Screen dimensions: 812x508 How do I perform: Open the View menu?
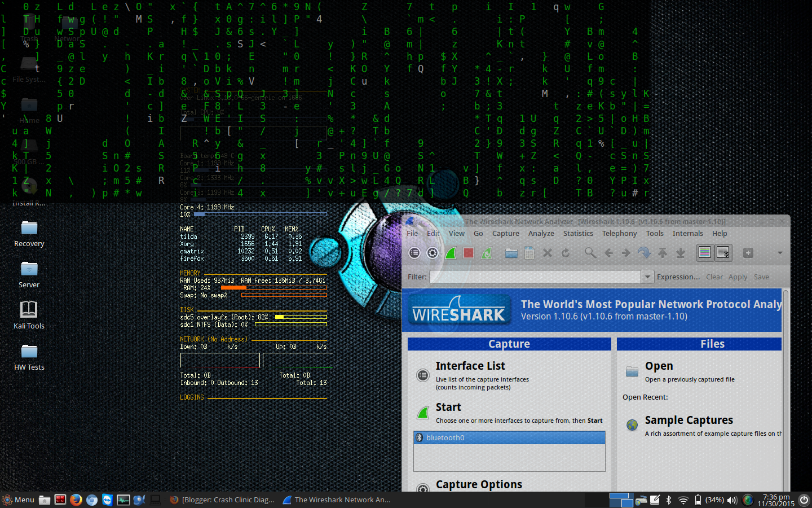[x=457, y=233]
